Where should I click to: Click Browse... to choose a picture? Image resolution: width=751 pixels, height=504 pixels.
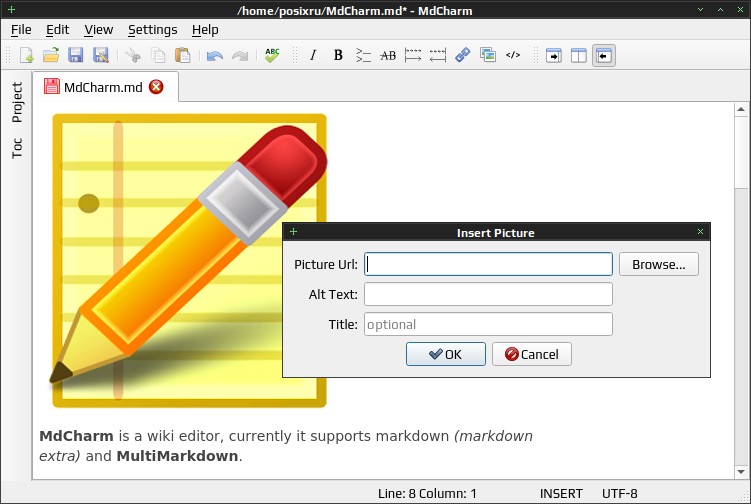tap(659, 264)
